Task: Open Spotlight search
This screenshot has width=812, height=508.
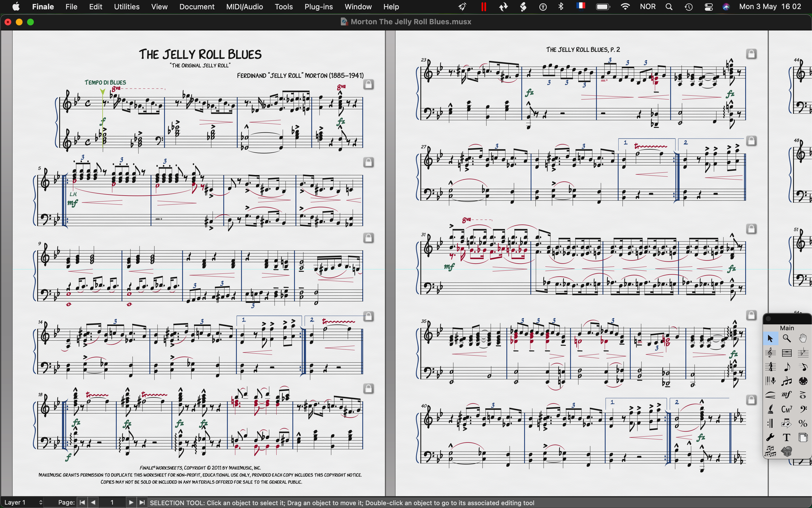Action: [x=670, y=7]
